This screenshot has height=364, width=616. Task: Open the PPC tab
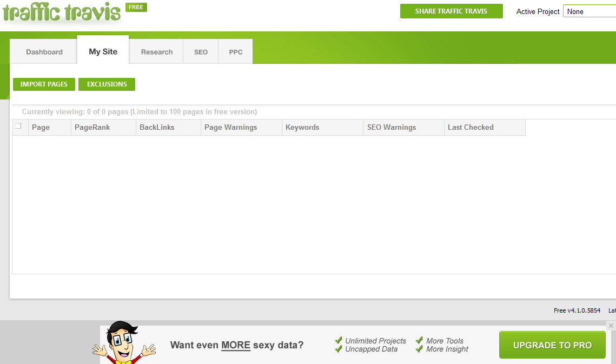[236, 52]
